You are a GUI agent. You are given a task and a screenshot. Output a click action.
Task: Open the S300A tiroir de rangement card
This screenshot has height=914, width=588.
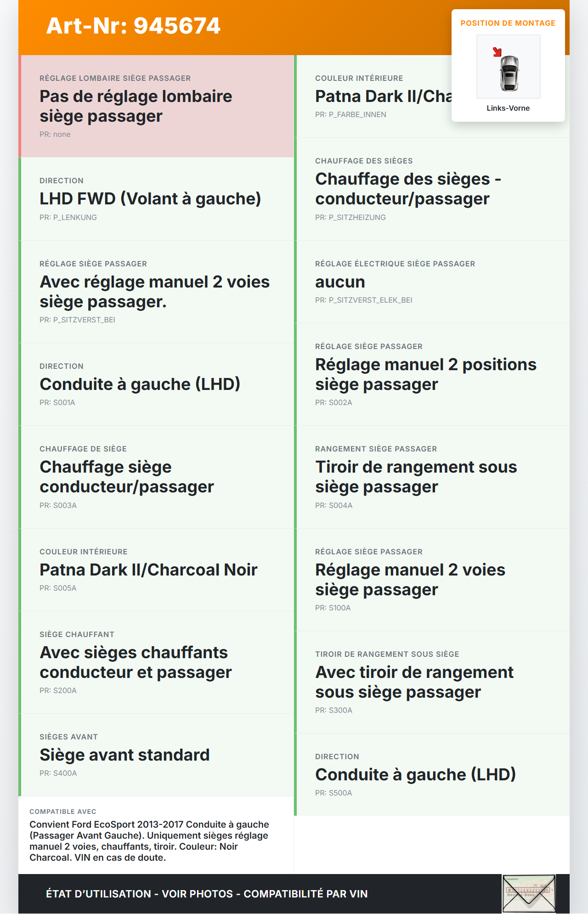tap(432, 682)
